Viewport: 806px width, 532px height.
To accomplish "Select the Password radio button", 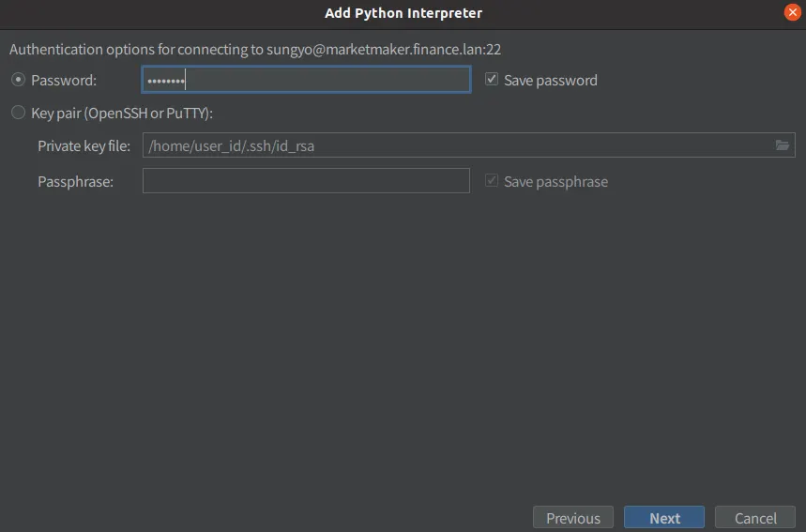I will pos(18,81).
